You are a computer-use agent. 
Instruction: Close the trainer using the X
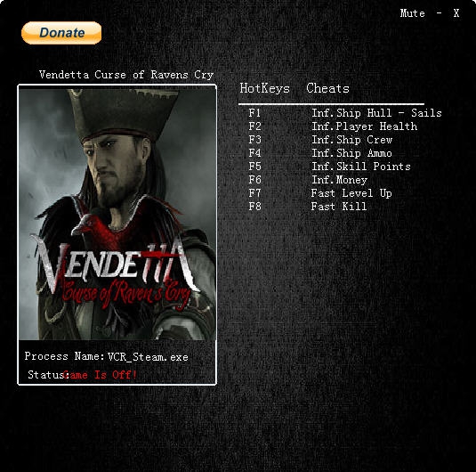coord(456,13)
